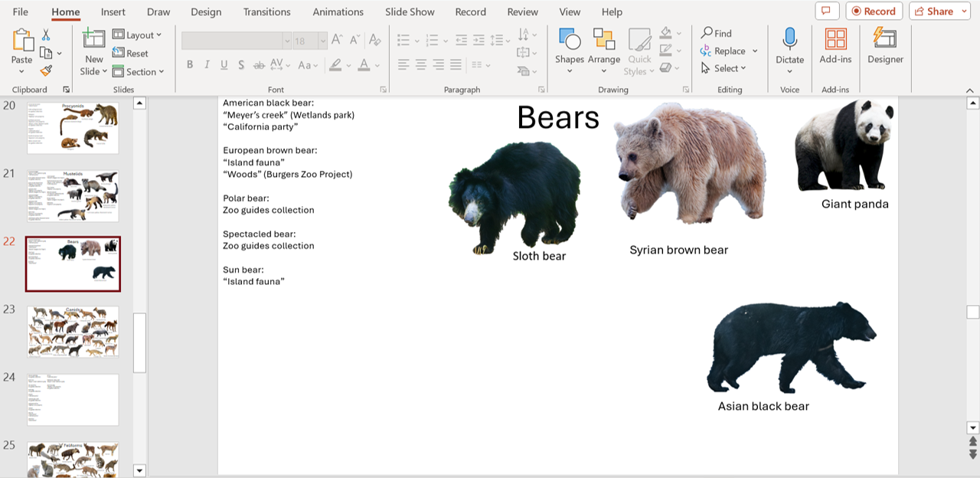Click the Format Painter brush icon
The image size is (980, 478).
tap(46, 71)
